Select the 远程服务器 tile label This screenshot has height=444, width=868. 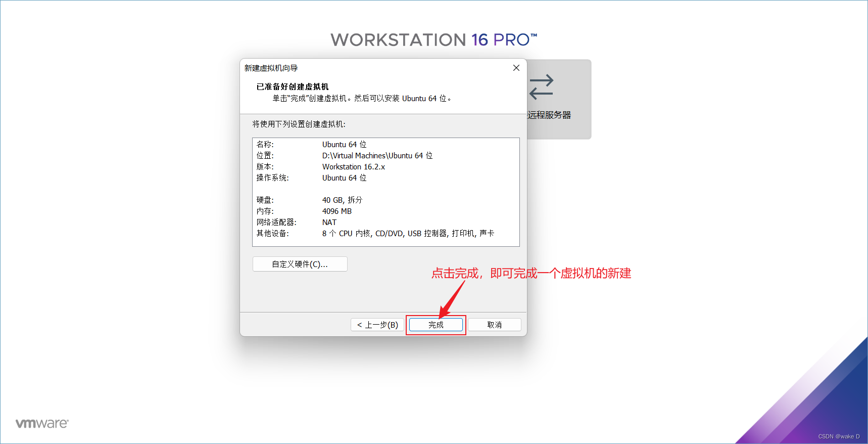(549, 115)
